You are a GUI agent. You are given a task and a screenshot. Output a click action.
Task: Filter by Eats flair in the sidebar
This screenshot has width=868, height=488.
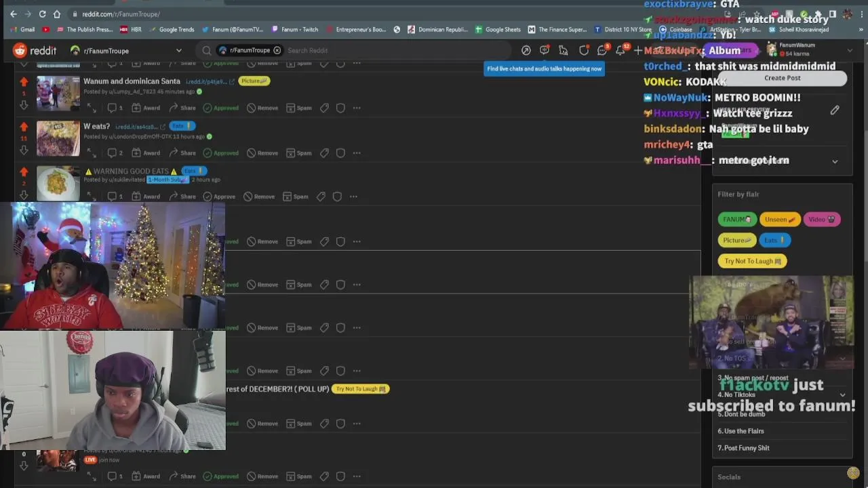tap(774, 240)
